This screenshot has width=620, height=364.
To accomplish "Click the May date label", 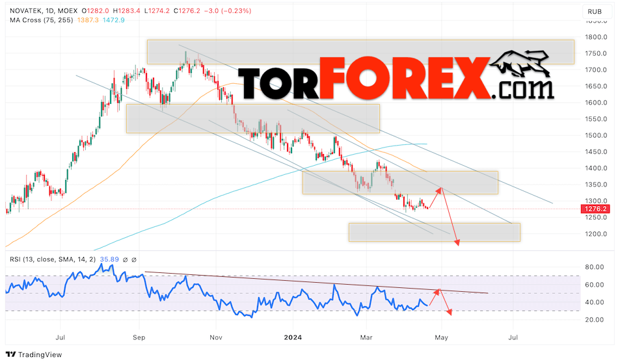I will (441, 337).
